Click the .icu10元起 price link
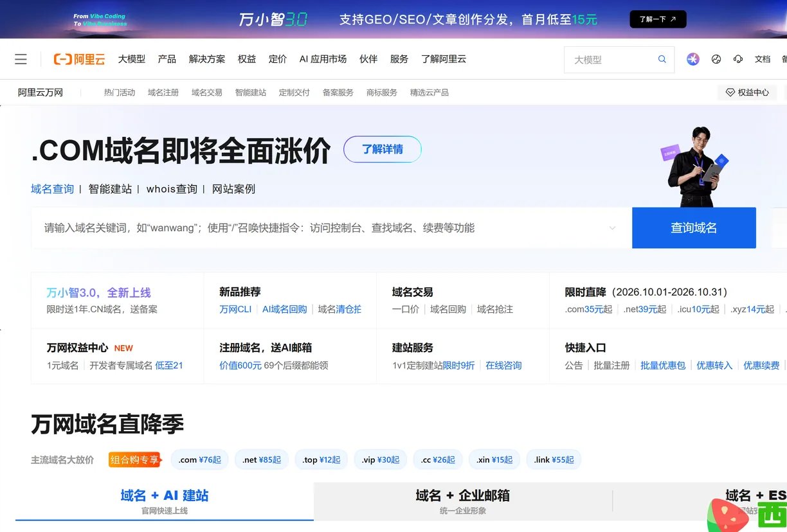787x532 pixels. tap(698, 309)
